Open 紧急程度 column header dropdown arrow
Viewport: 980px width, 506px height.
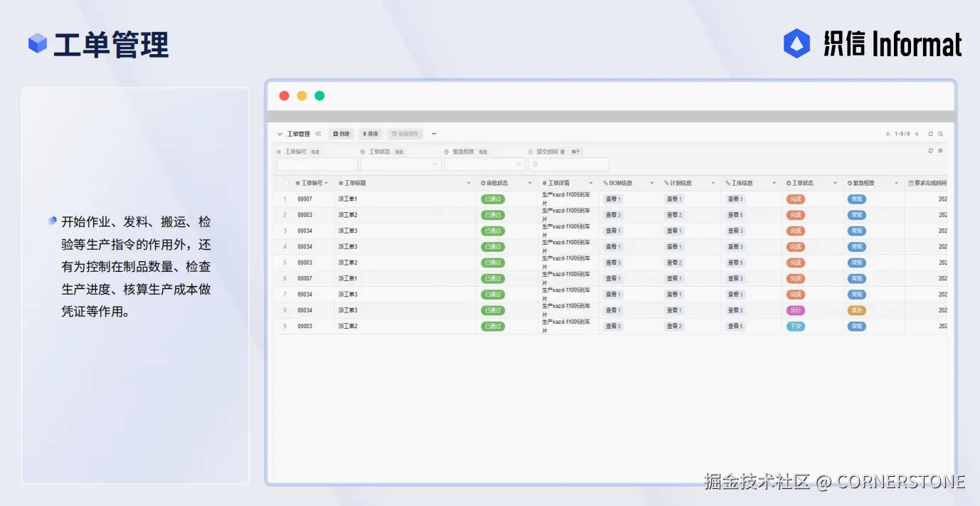coord(897,184)
